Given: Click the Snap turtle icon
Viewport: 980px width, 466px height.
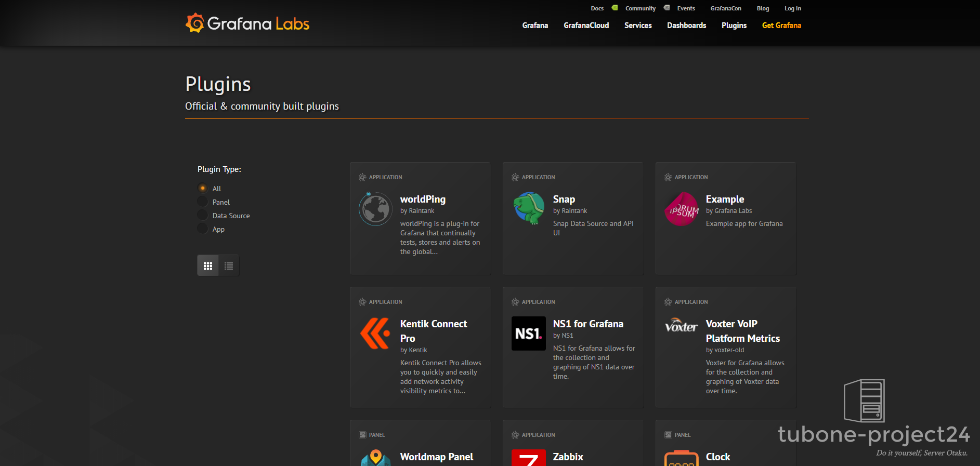Looking at the screenshot, I should coord(529,208).
